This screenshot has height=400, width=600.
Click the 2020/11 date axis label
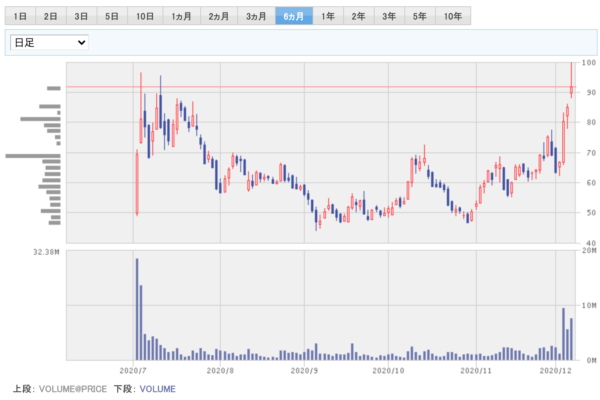[x=476, y=371]
